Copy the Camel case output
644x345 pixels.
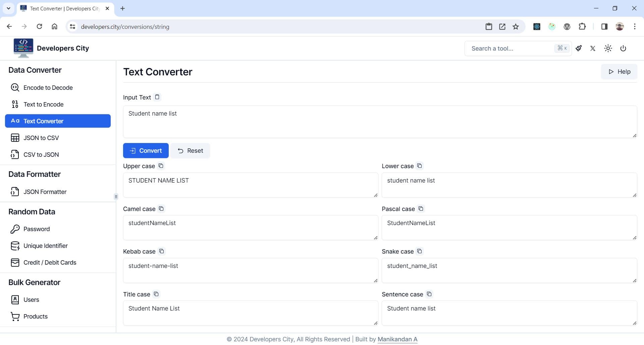click(161, 209)
